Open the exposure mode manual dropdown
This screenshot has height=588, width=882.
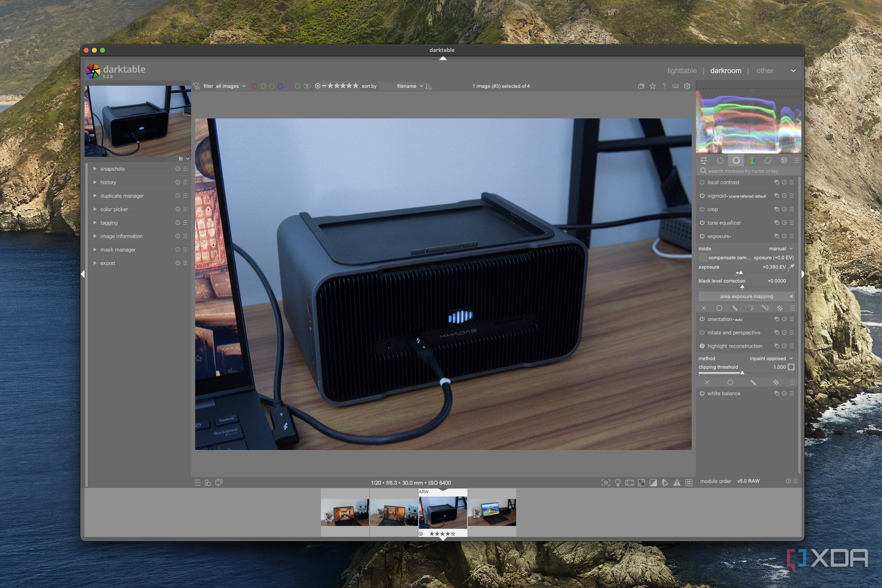click(746, 249)
